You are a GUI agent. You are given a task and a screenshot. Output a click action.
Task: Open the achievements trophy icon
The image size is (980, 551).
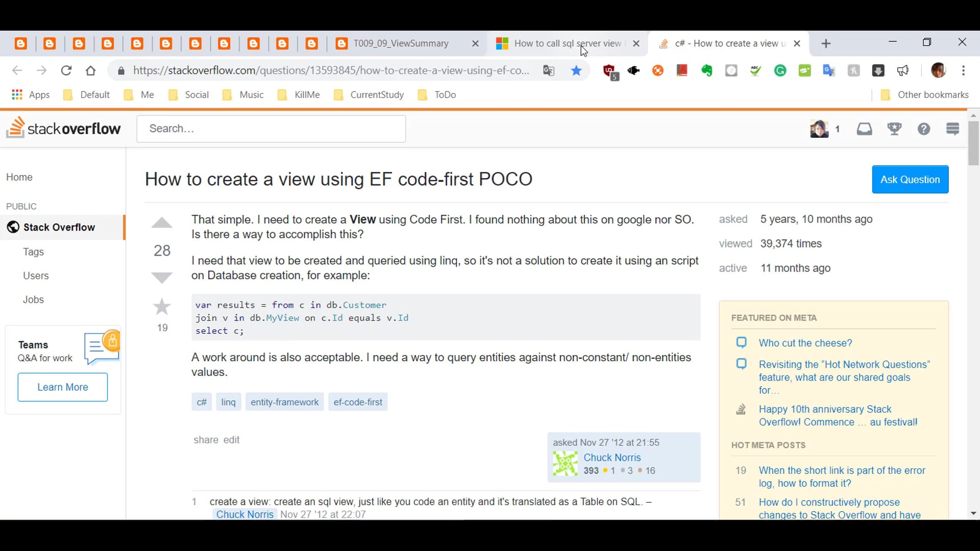(x=894, y=129)
